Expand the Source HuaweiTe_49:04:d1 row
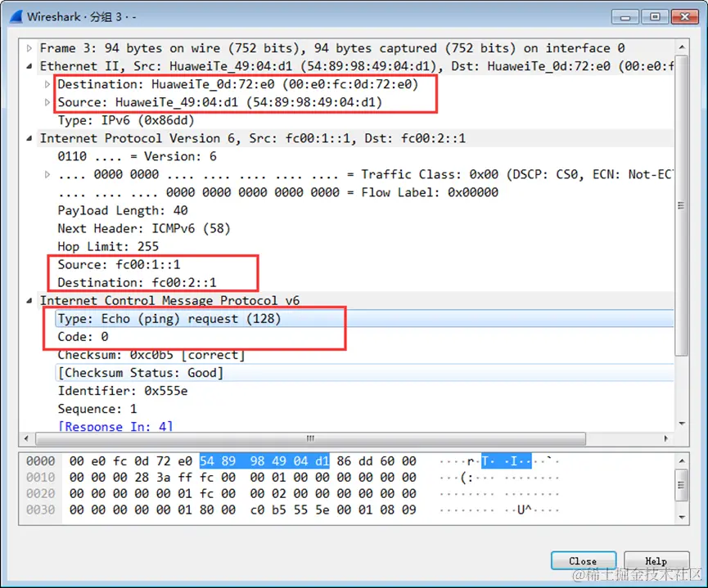 click(47, 102)
